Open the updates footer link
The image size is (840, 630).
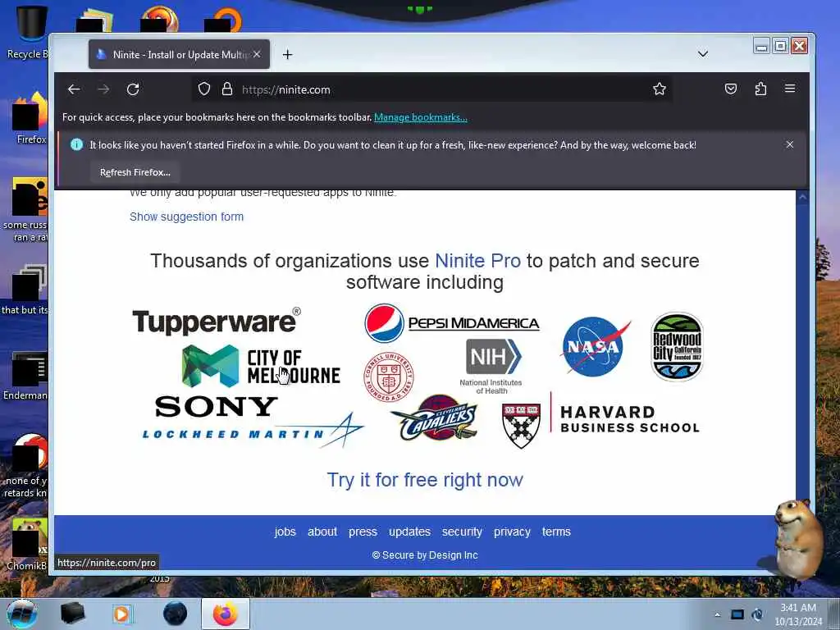[409, 532]
